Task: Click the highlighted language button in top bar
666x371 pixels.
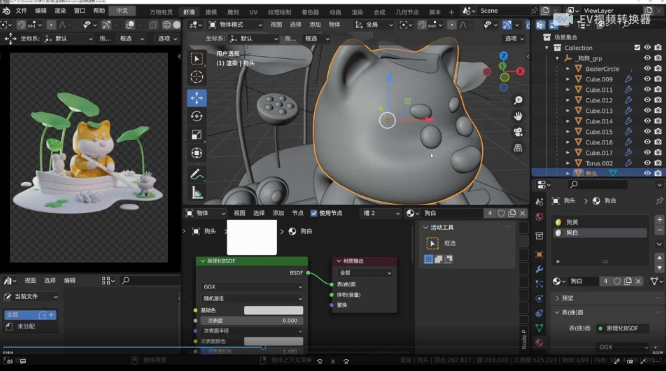Action: click(x=122, y=11)
